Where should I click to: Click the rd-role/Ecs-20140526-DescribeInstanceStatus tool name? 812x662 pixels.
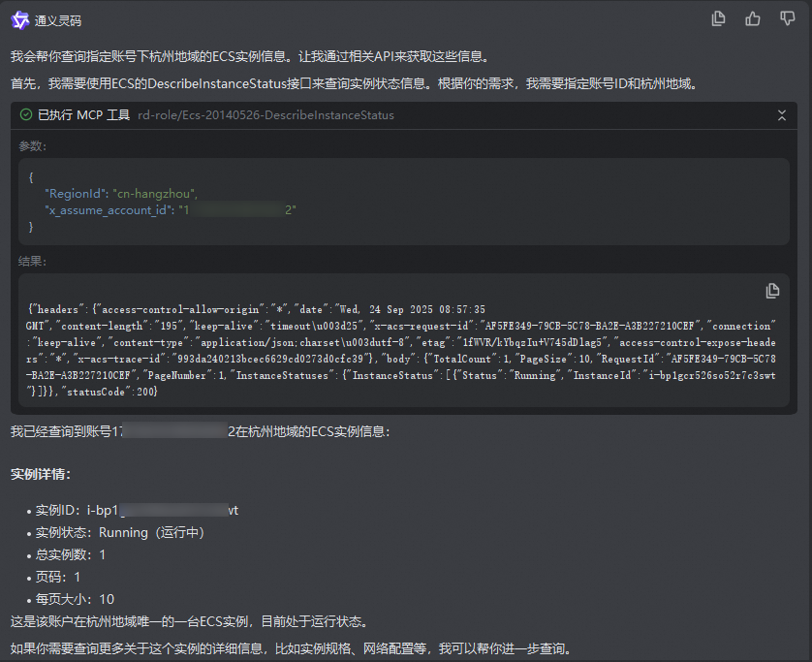point(265,115)
